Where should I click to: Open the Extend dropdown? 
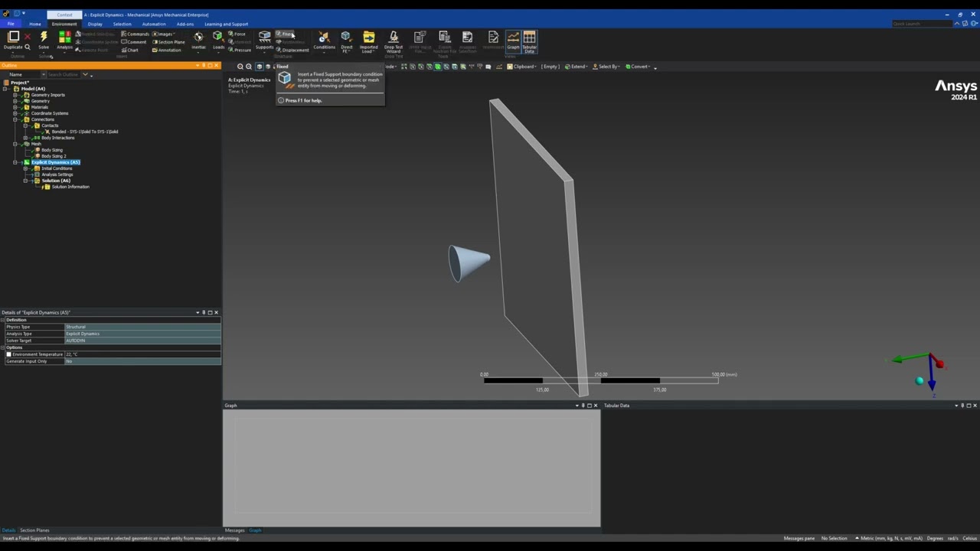click(577, 67)
